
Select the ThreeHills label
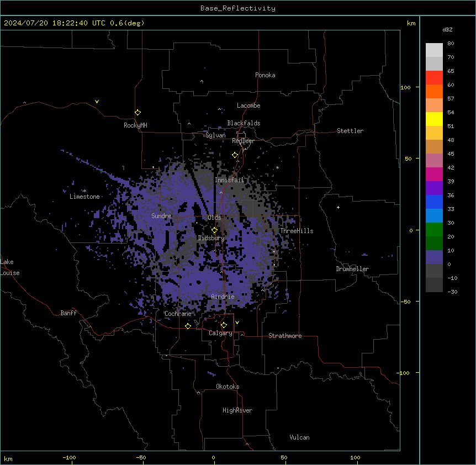[297, 231]
